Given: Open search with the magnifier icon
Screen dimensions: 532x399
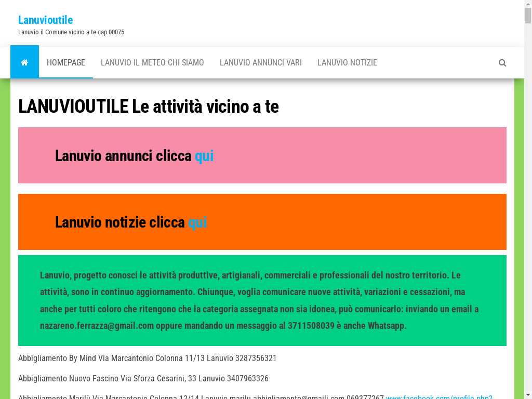Looking at the screenshot, I should tap(502, 63).
